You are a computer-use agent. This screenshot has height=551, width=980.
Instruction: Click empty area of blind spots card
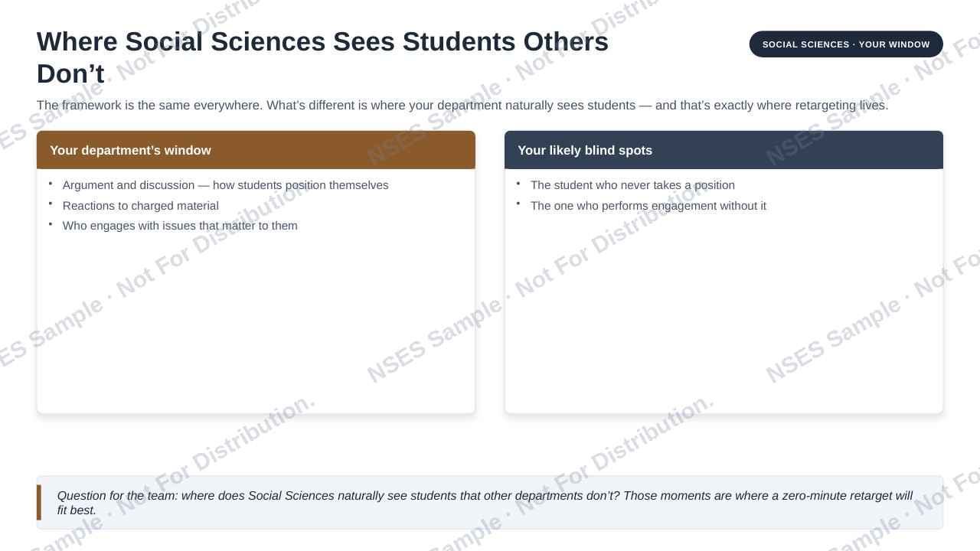tap(724, 314)
